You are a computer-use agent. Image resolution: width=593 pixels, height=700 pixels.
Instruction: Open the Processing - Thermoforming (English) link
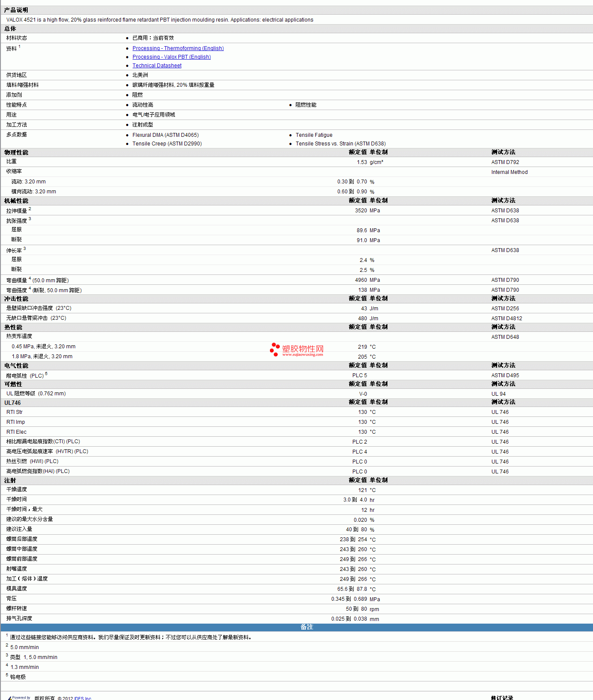tap(178, 48)
